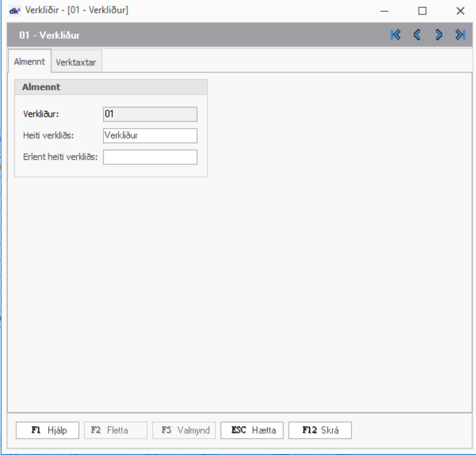476x455 pixels.
Task: Focus the Heiti verkliðs text field
Action: pos(150,136)
